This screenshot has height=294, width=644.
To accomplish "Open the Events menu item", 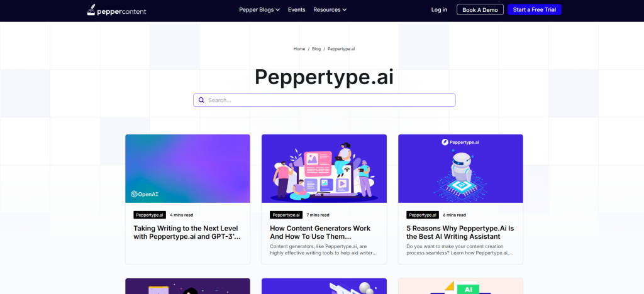I will tap(297, 10).
